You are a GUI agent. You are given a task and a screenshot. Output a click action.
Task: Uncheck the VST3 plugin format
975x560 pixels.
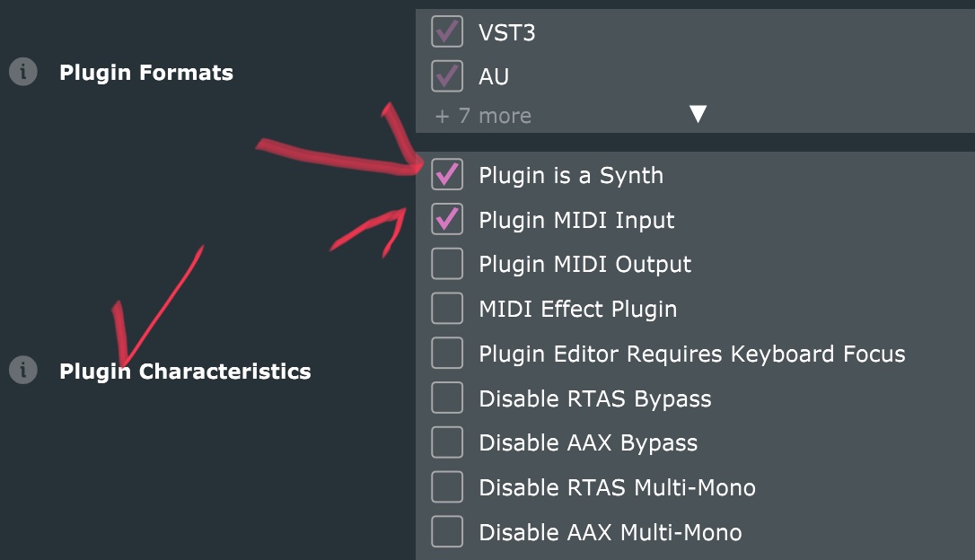pos(447,32)
